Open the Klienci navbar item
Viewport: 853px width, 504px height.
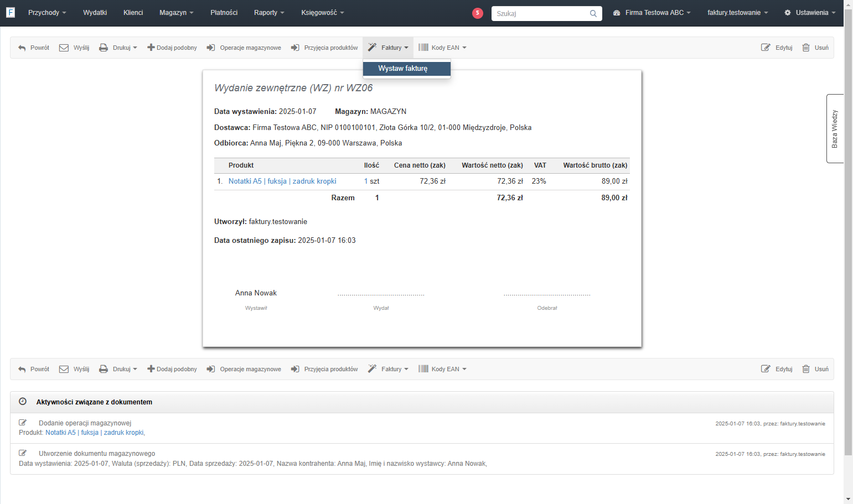click(133, 13)
